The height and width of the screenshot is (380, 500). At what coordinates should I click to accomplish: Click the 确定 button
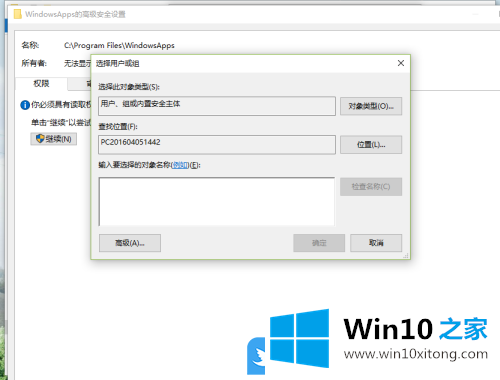click(319, 243)
